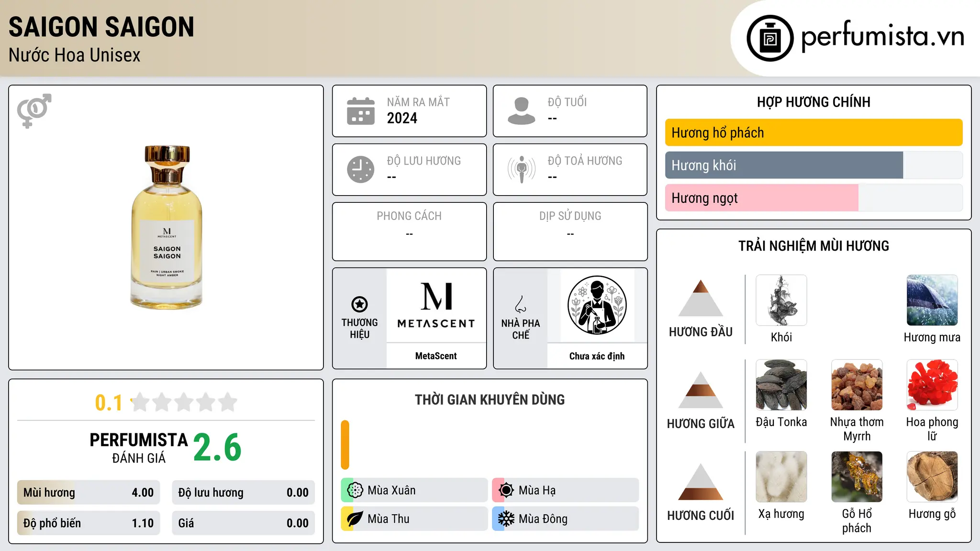980x551 pixels.
Task: Click the star badge icon above Thương hiệu
Action: click(x=359, y=304)
